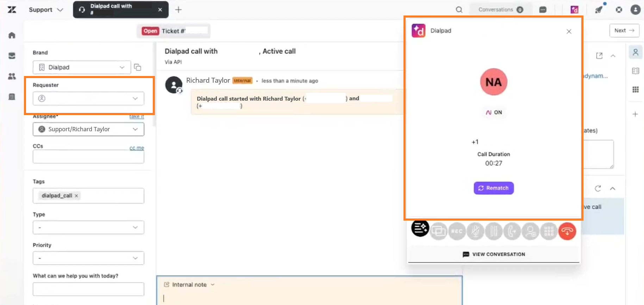The image size is (644, 305).
Task: Mute the microphone on the call
Action: [475, 231]
